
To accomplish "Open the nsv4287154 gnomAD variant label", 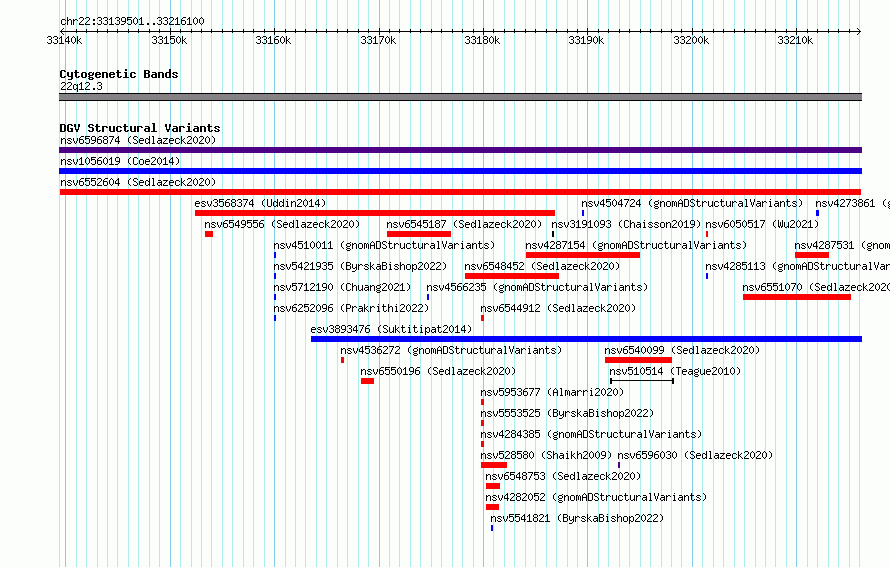I will pos(636,245).
